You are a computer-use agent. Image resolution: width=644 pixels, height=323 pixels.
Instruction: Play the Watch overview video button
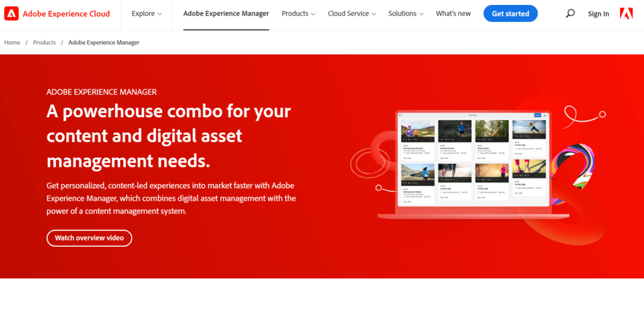click(89, 238)
